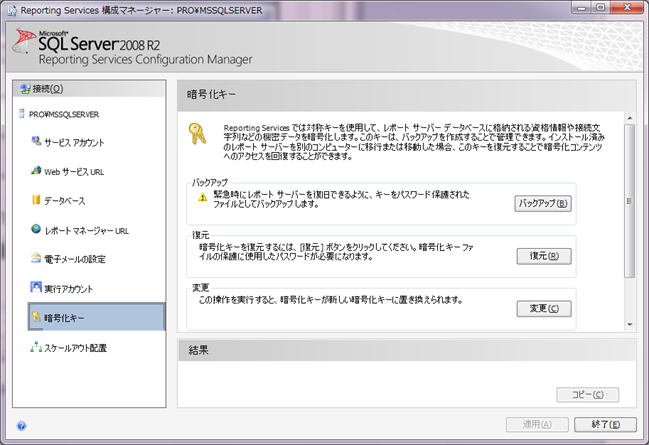Image resolution: width=649 pixels, height=445 pixels.
Task: Click the スケールアウト配置 network icon
Action: (x=36, y=347)
